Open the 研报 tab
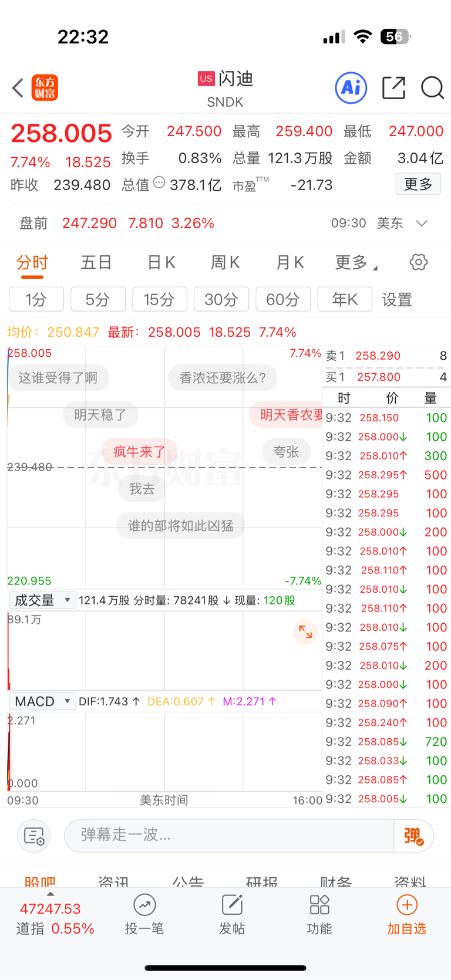This screenshot has height=980, width=451. coord(262,881)
